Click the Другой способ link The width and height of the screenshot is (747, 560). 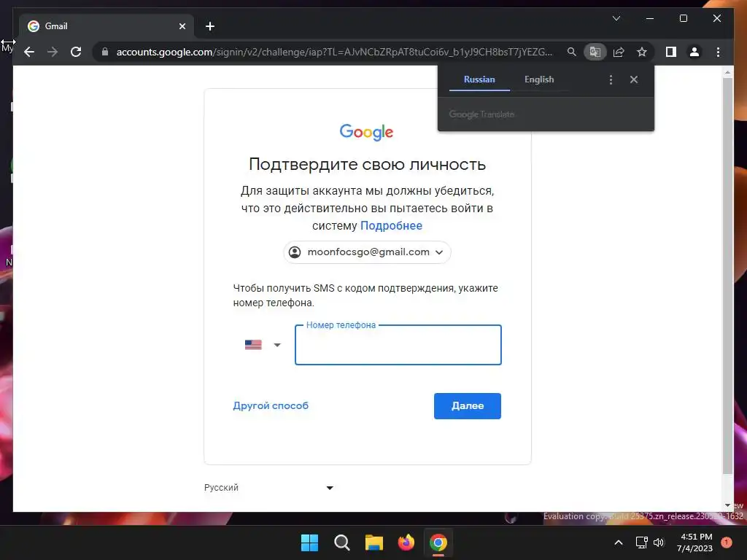(271, 405)
